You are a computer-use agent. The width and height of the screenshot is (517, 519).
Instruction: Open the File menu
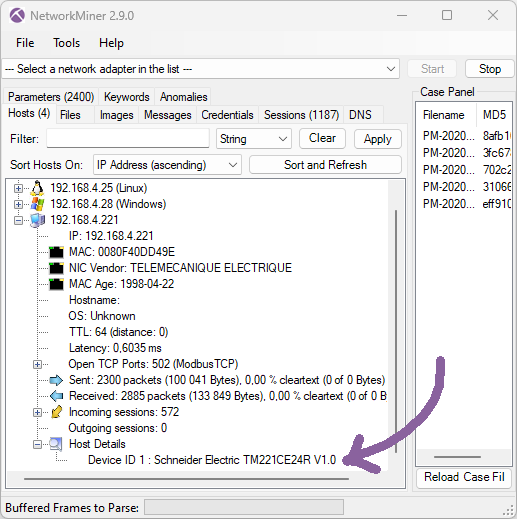[25, 43]
